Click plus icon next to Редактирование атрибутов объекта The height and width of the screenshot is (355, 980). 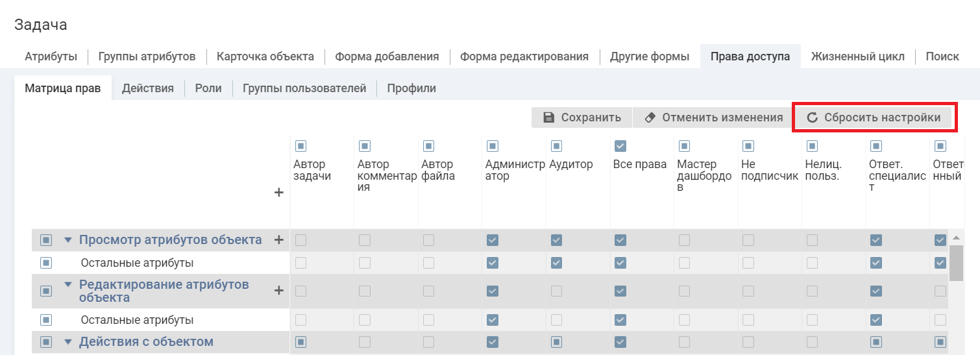point(279,291)
